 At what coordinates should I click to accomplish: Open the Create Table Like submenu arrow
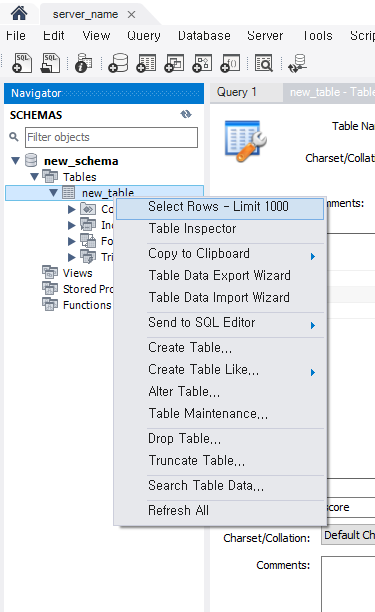pyautogui.click(x=313, y=372)
